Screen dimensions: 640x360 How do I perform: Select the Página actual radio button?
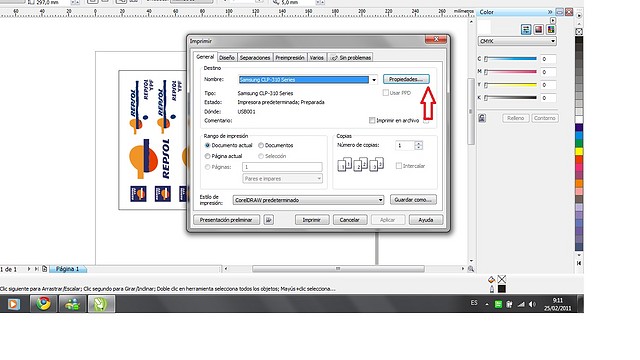(207, 156)
